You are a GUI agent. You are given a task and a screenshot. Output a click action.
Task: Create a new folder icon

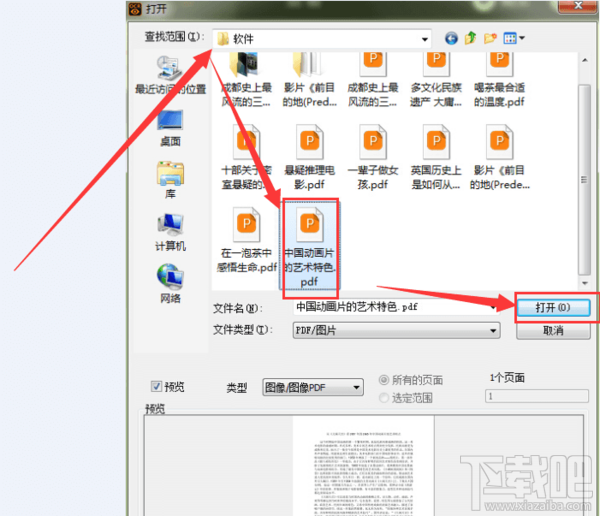[490, 38]
